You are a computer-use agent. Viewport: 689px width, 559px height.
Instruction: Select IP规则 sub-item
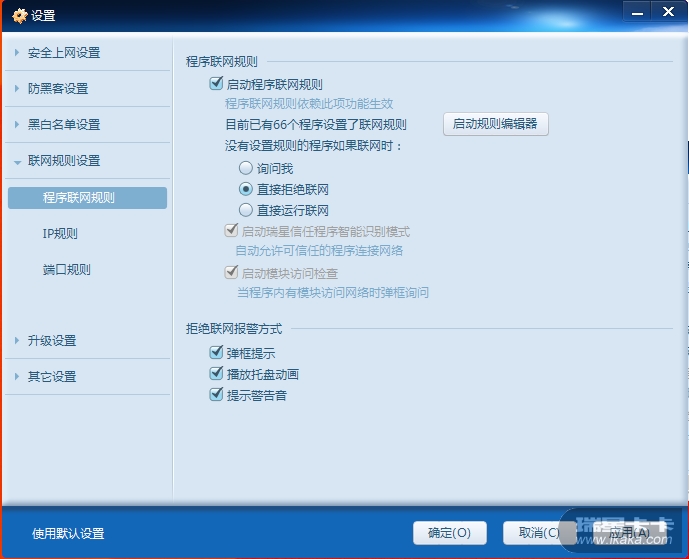60,234
